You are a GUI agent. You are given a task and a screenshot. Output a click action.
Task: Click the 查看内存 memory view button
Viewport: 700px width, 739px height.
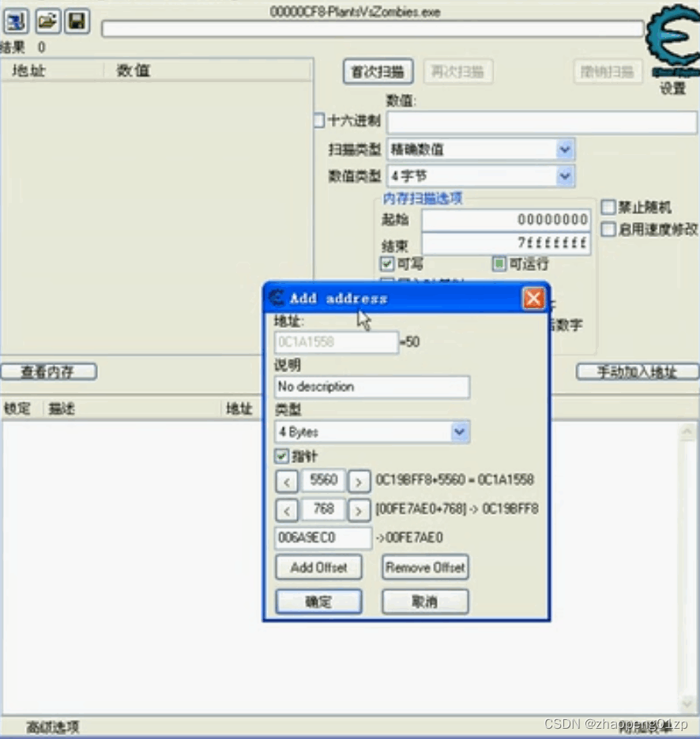(48, 371)
